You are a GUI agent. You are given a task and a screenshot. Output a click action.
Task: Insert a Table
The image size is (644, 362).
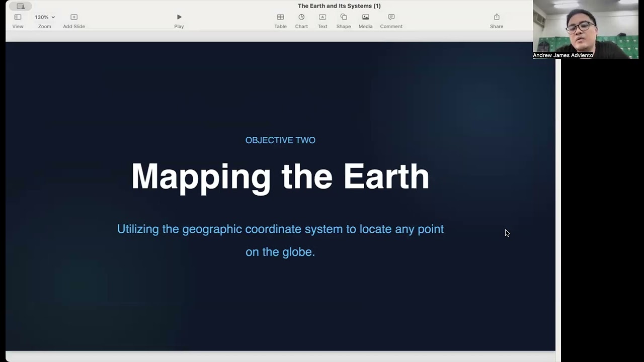point(280,21)
